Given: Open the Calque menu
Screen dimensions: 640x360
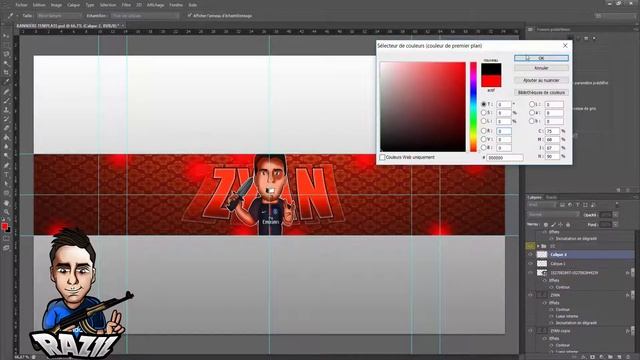Looking at the screenshot, I should pos(73,5).
